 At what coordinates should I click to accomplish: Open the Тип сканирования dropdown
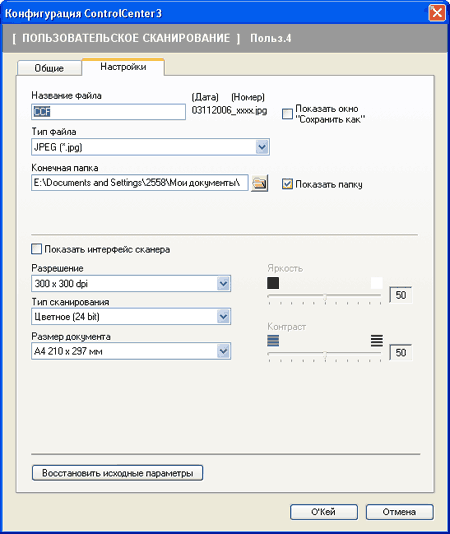tap(223, 316)
